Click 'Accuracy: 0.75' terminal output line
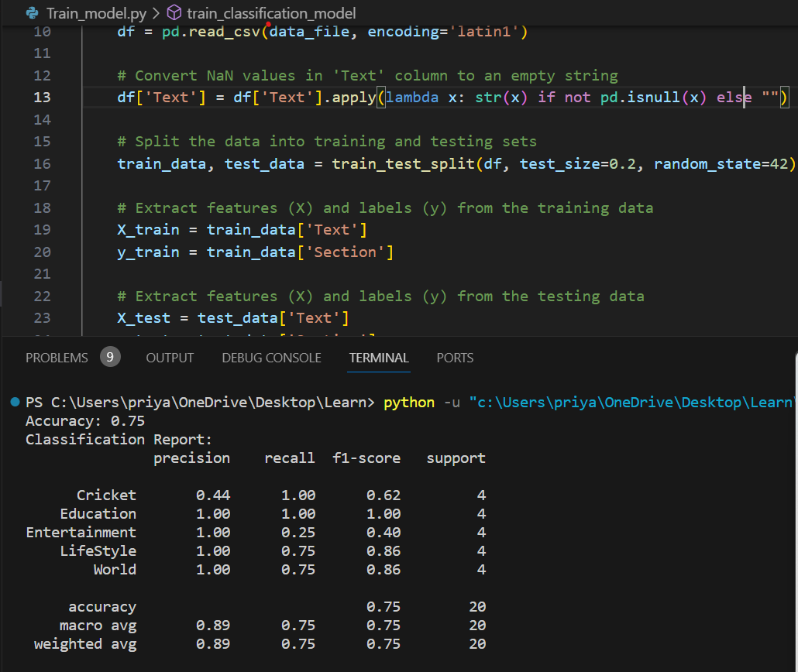 [85, 421]
